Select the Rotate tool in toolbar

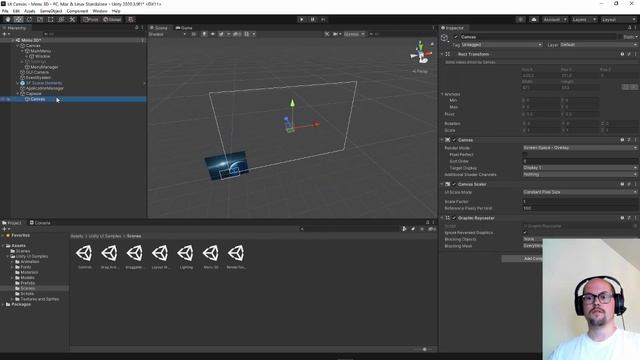tap(29, 19)
